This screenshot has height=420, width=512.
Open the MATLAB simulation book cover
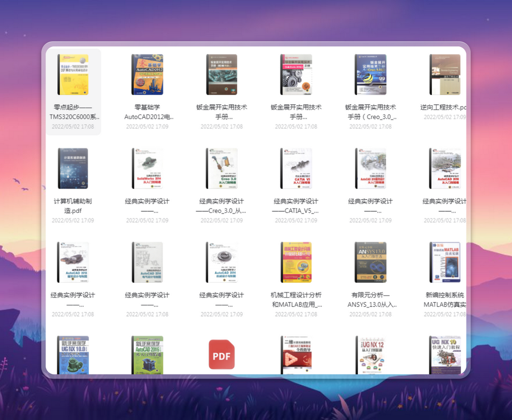pos(445,262)
